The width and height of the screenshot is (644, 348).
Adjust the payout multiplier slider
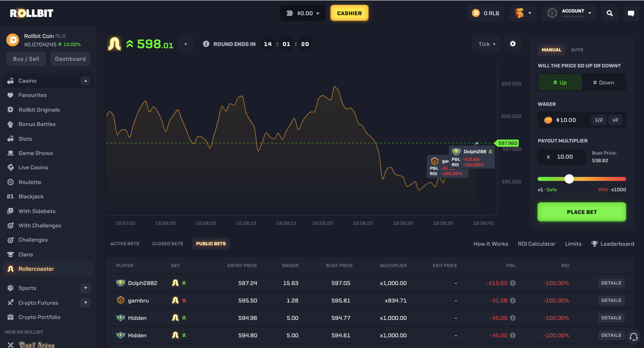click(569, 179)
